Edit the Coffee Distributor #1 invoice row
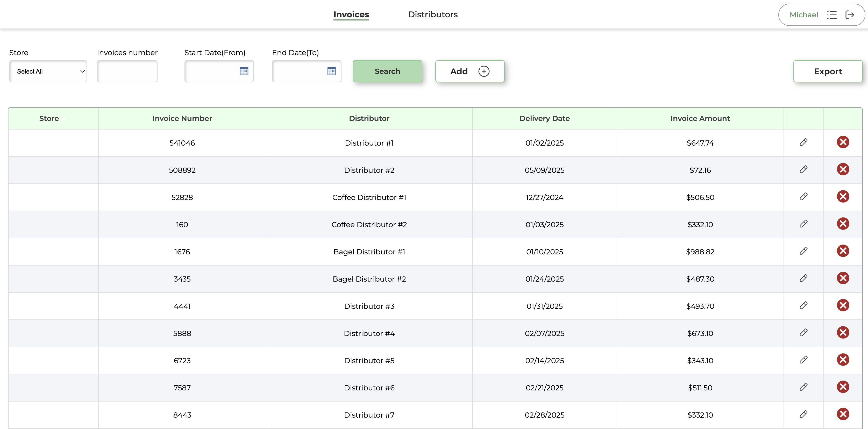 (803, 197)
